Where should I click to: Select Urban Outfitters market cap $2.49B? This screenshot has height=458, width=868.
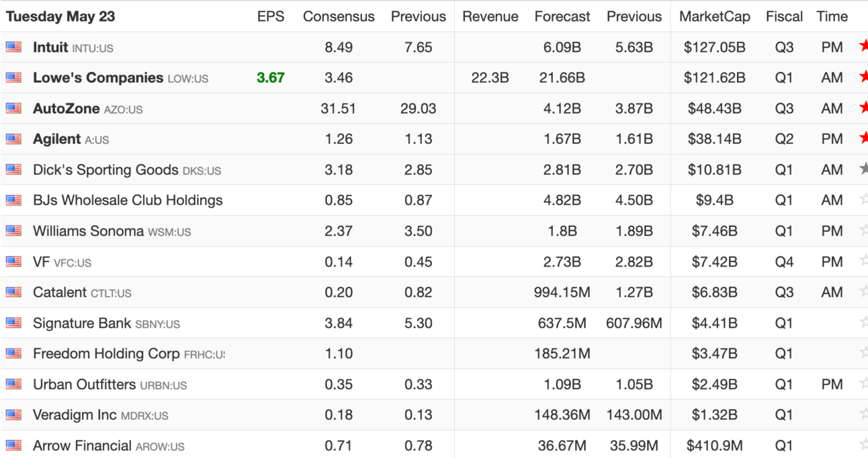point(715,384)
